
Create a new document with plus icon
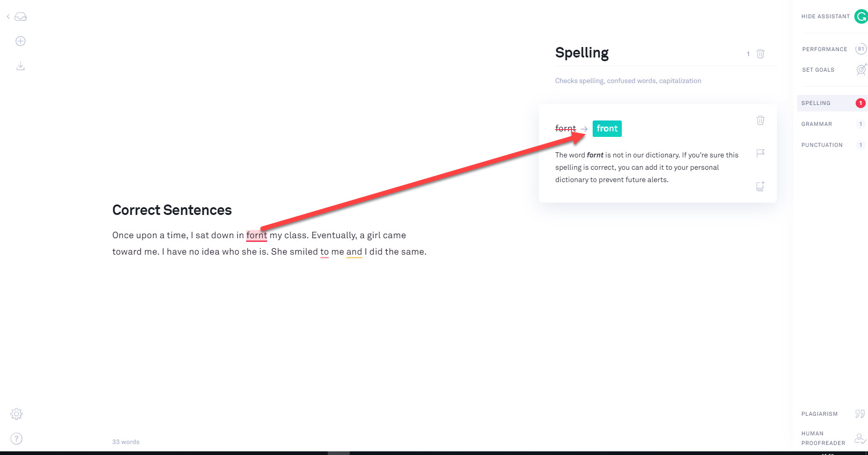tap(21, 41)
